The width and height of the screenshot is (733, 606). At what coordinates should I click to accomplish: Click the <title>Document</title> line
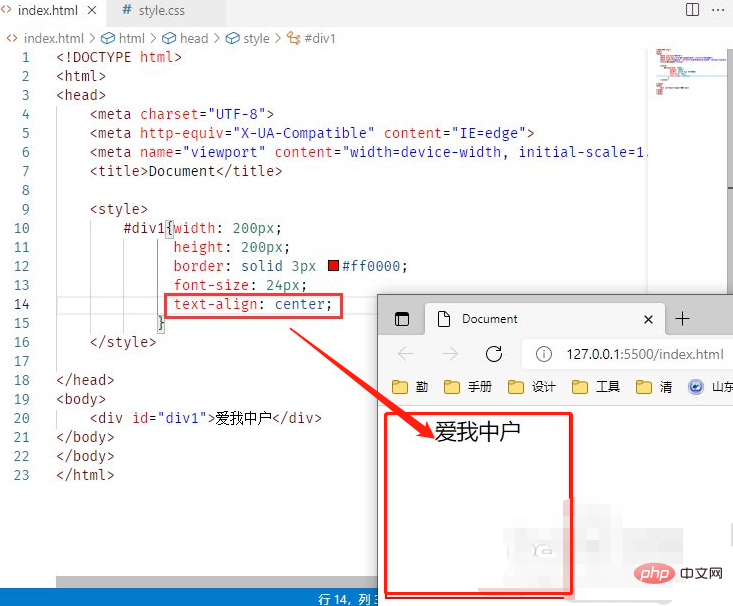(186, 171)
